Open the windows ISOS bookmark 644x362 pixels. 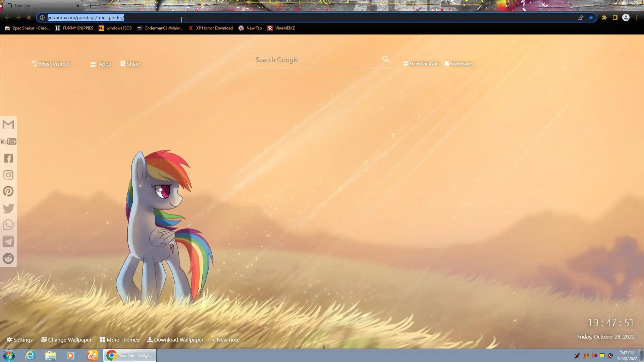(115, 28)
